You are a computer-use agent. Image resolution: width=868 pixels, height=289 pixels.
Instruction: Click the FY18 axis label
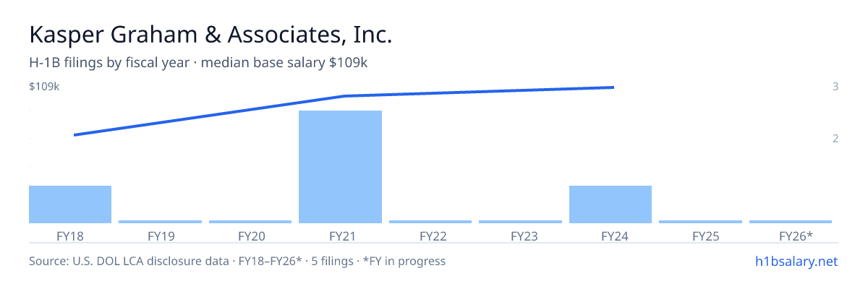tap(70, 236)
